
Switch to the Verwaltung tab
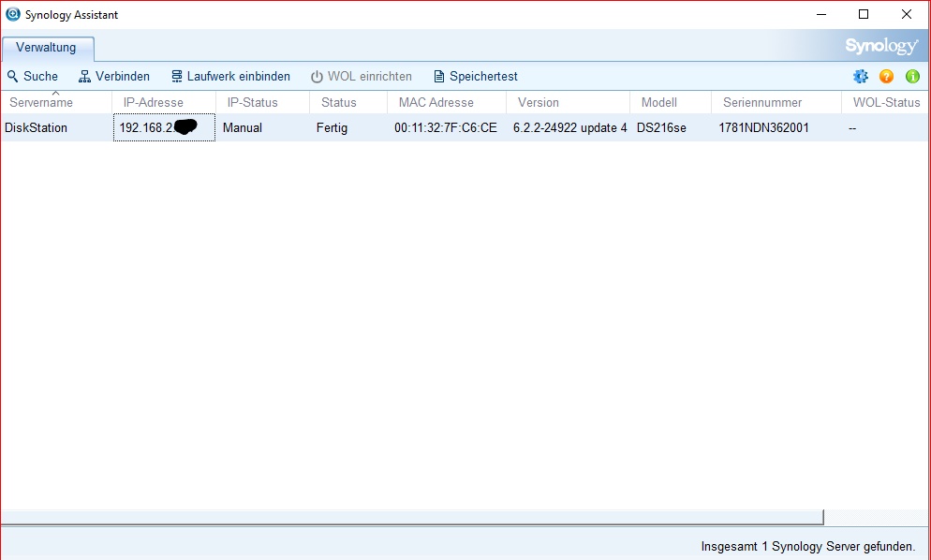pyautogui.click(x=47, y=48)
